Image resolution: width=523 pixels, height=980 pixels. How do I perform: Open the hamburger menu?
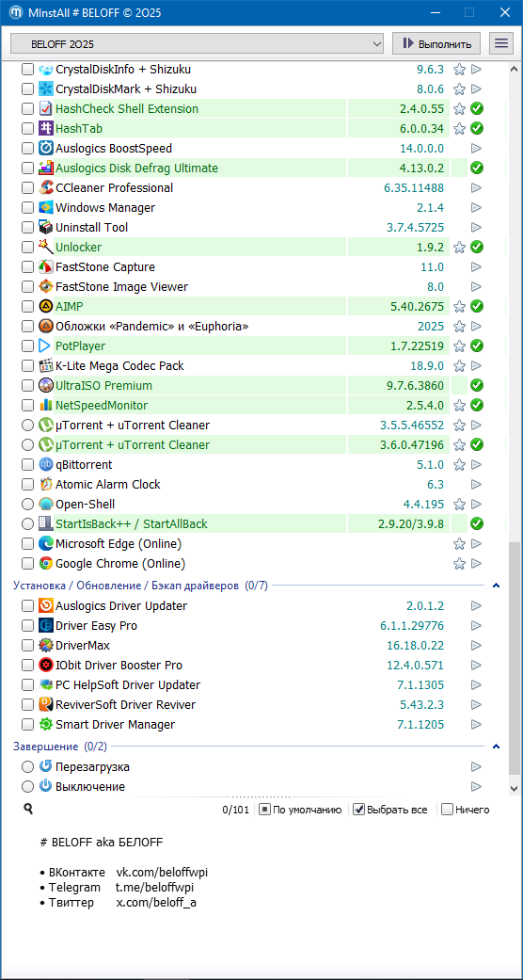point(500,43)
